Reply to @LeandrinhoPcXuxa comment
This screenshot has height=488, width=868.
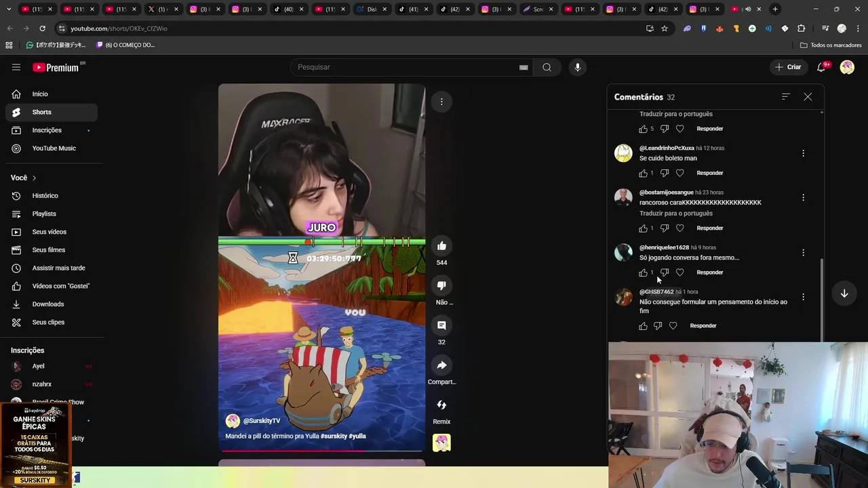710,173
